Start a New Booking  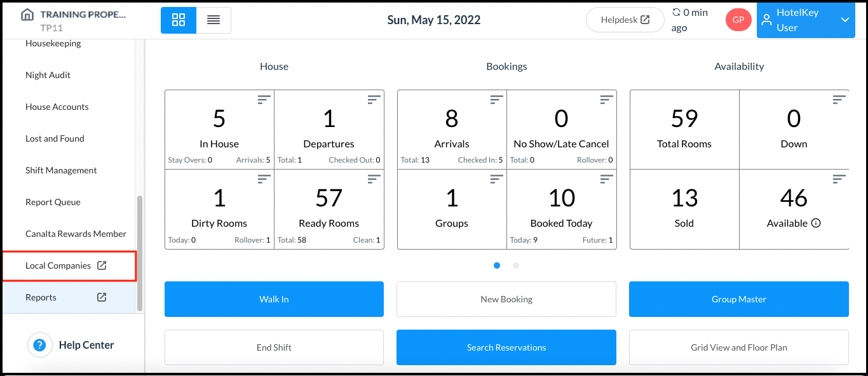click(506, 299)
